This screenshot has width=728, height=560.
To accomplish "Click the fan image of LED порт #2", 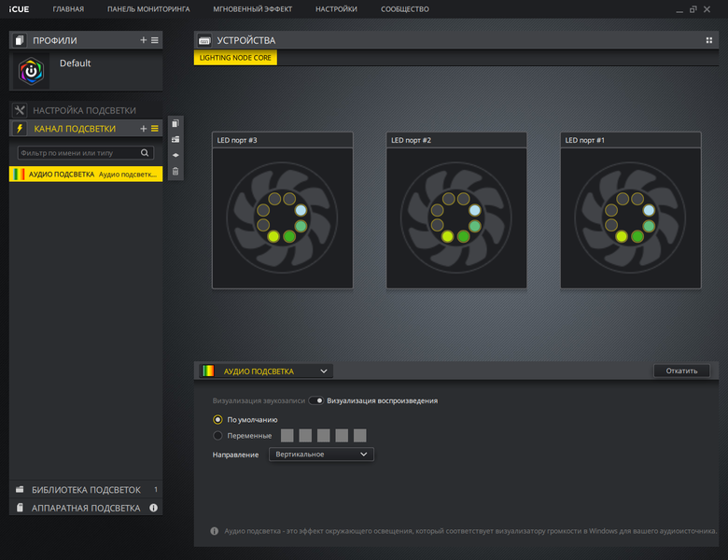I will coord(456,217).
